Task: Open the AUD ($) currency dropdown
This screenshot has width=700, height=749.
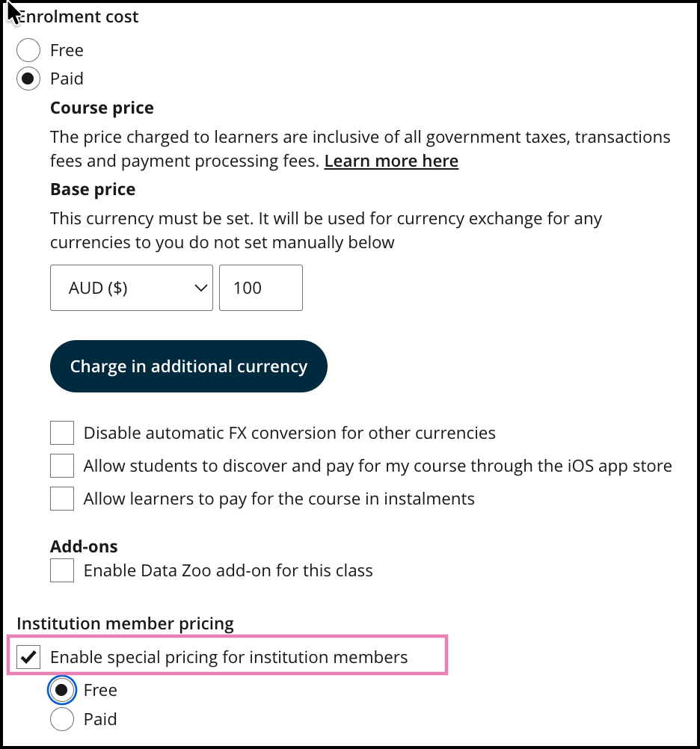Action: tap(131, 288)
